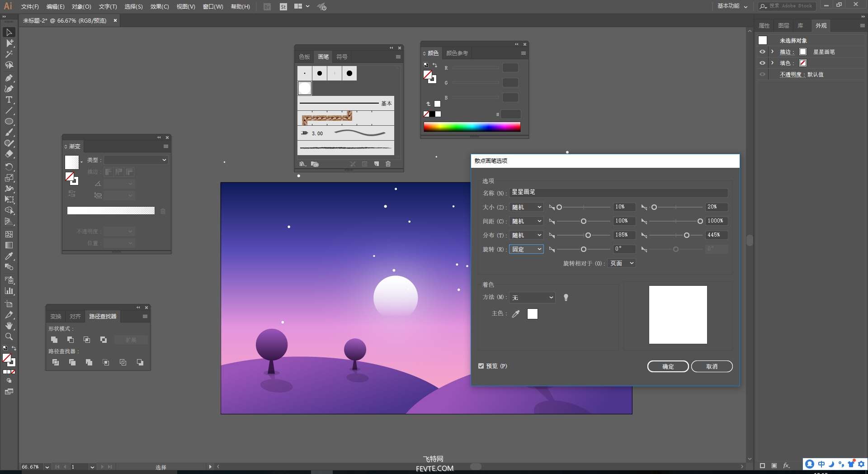This screenshot has height=474, width=868.
Task: Toggle visibility of 填色 fill row
Action: [x=762, y=63]
